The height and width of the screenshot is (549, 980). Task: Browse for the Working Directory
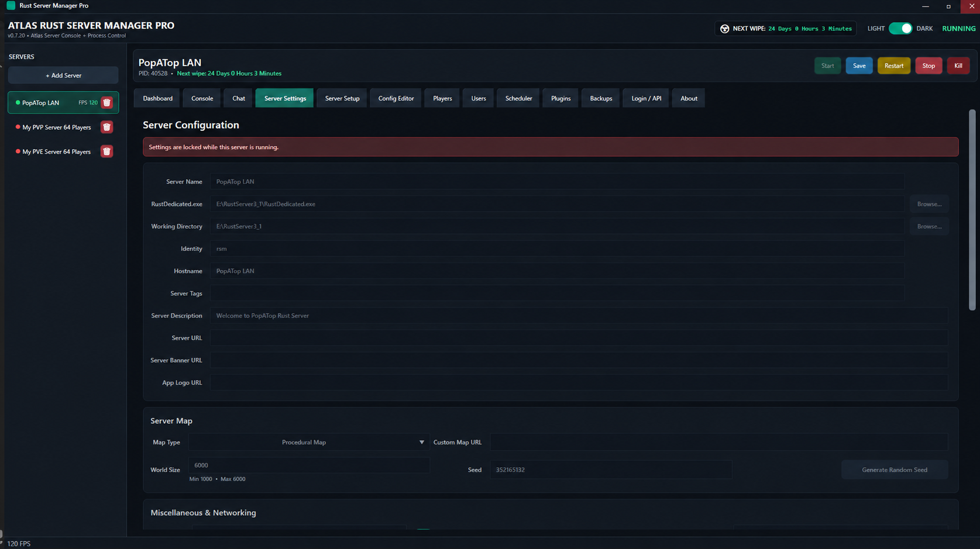(929, 226)
